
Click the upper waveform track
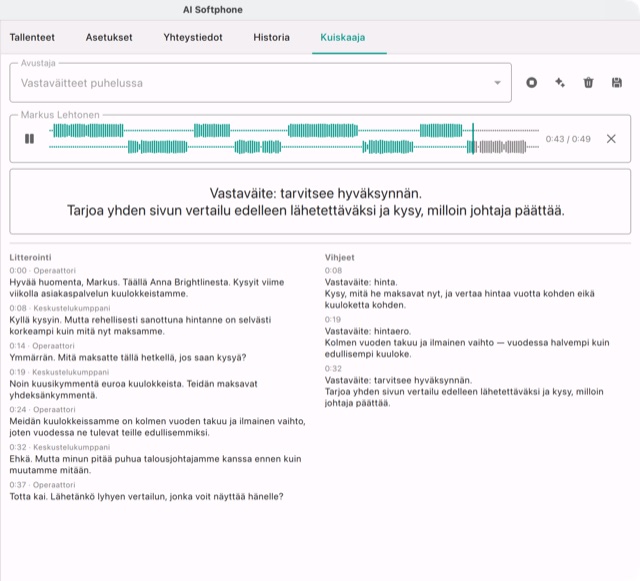[294, 131]
